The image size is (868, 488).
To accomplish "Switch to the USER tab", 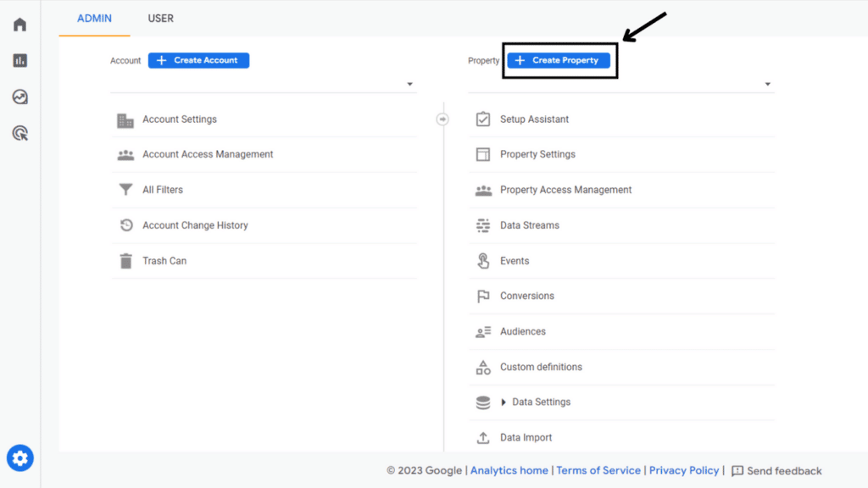I will tap(160, 19).
